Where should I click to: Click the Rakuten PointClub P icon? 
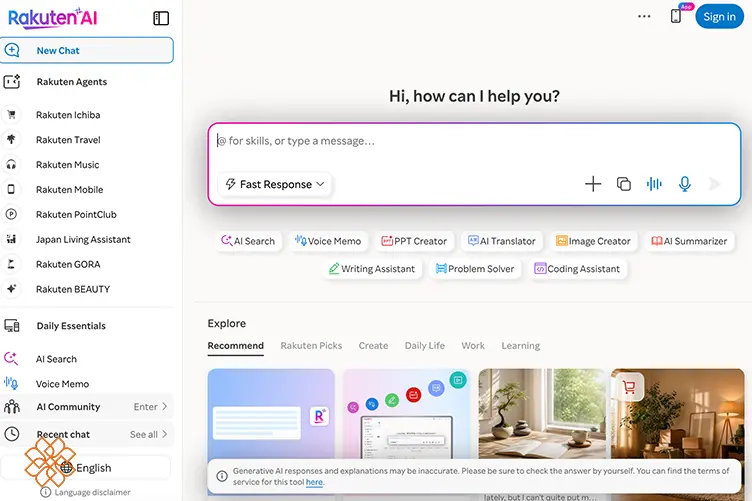tap(11, 214)
